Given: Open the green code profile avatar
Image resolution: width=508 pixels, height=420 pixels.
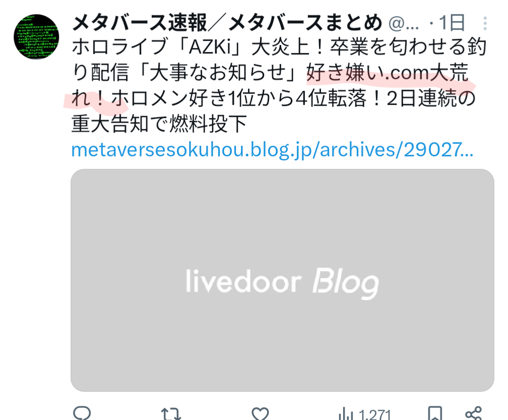Looking at the screenshot, I should pos(36,37).
